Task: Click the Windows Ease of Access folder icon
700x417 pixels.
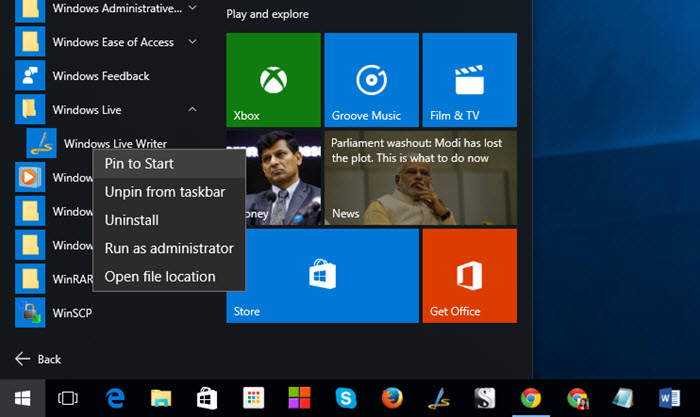Action: coord(30,42)
